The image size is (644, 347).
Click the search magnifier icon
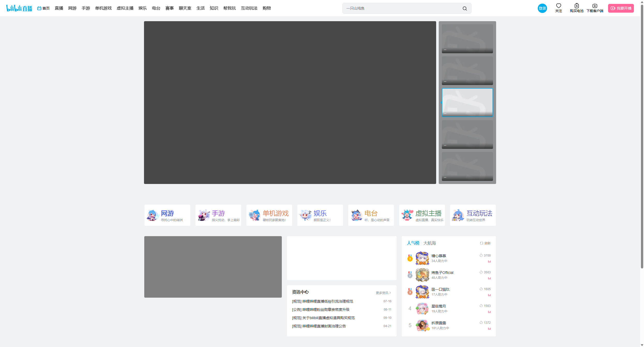click(465, 9)
